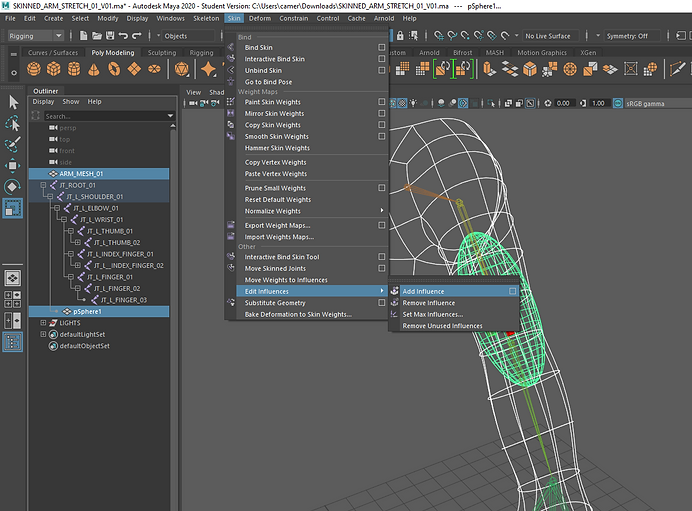Create a polygon cube from shelf
The width and height of the screenshot is (692, 511).
(x=54, y=69)
